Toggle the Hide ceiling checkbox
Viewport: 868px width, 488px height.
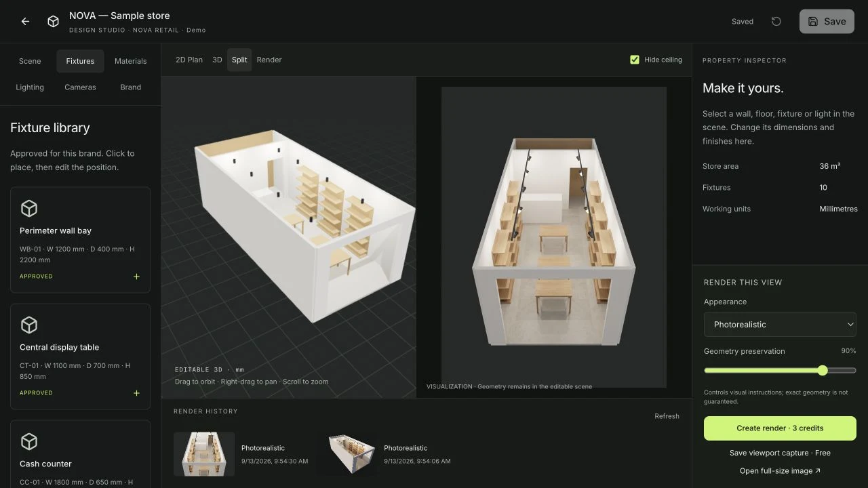[635, 60]
